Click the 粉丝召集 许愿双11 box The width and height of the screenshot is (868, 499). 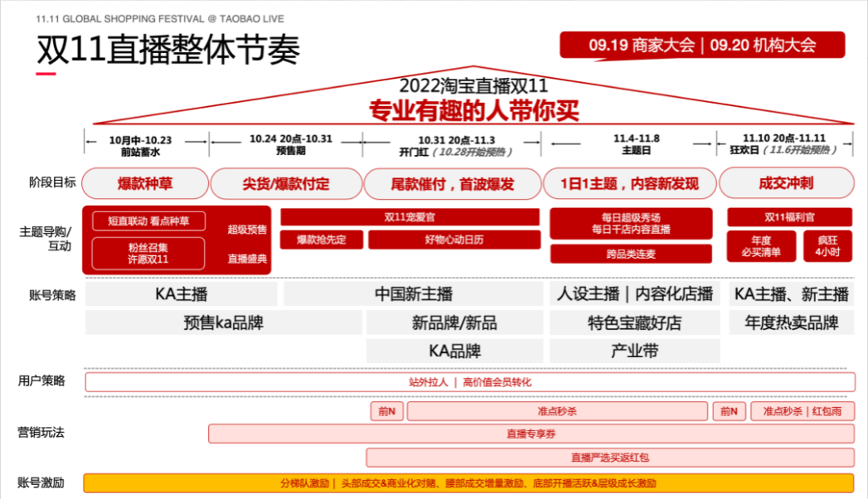(148, 254)
